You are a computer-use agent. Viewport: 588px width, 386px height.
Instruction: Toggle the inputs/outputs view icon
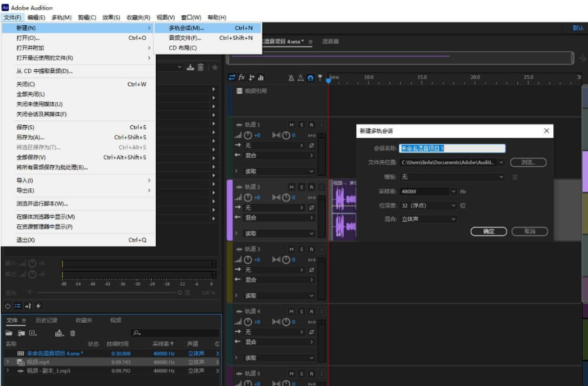[x=232, y=78]
